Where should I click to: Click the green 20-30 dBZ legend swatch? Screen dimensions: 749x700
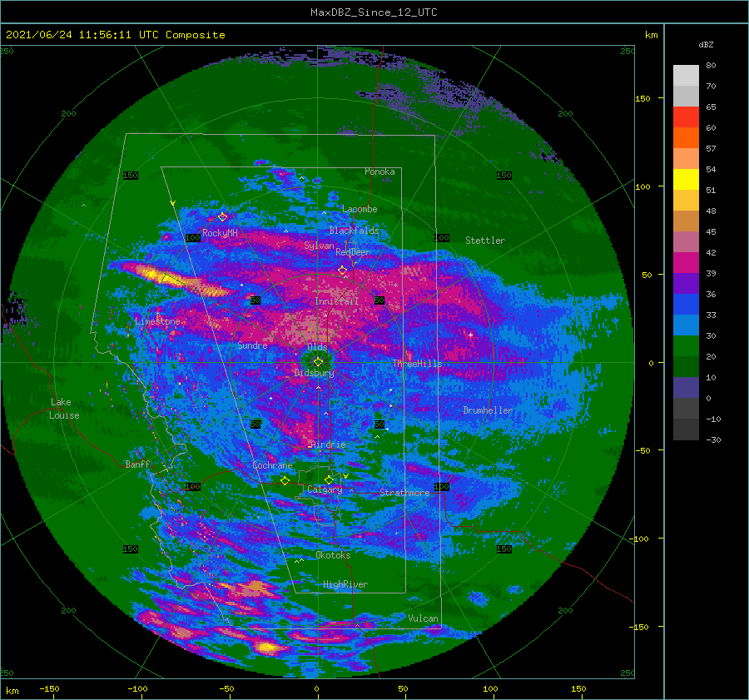coord(686,346)
